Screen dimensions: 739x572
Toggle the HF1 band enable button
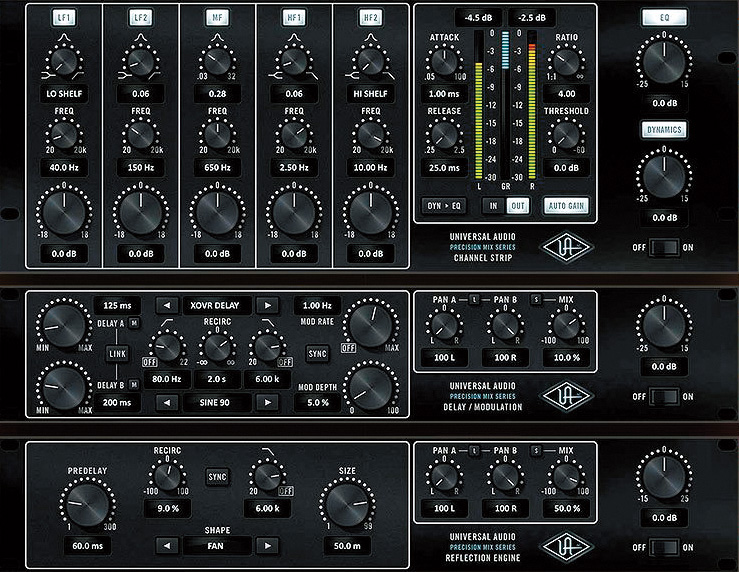pyautogui.click(x=294, y=18)
